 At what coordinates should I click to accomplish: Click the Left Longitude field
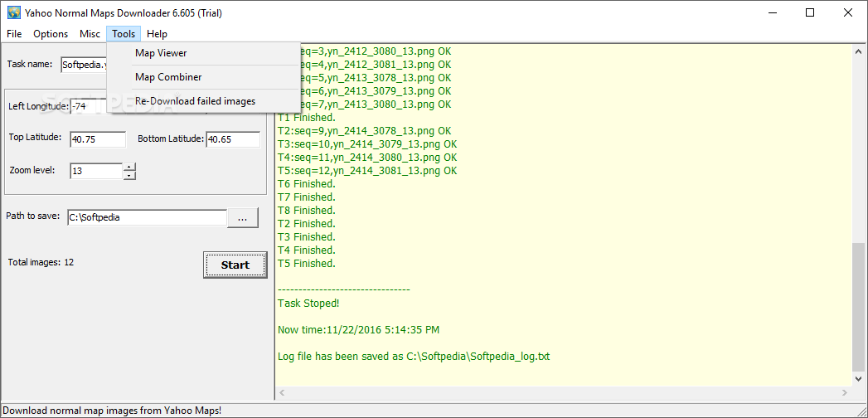tap(89, 106)
